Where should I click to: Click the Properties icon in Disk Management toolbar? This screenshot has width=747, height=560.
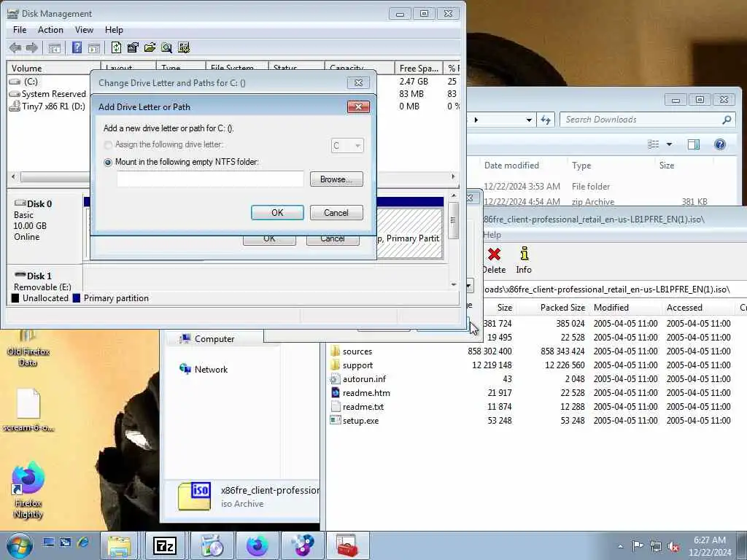[x=133, y=47]
